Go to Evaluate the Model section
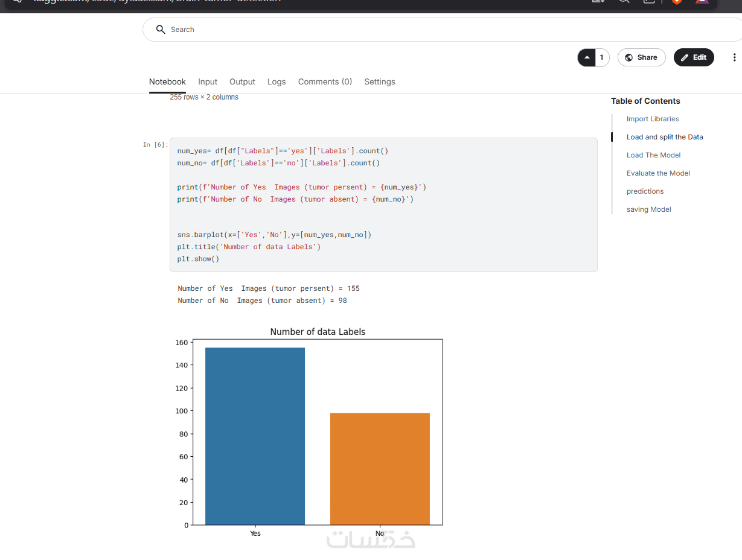The width and height of the screenshot is (742, 560). click(x=658, y=173)
